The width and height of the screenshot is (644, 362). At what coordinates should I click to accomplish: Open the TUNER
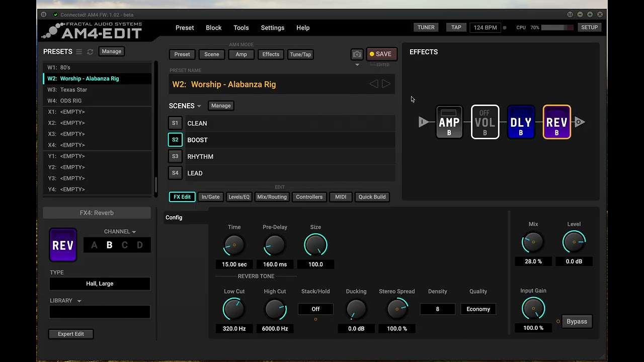426,28
